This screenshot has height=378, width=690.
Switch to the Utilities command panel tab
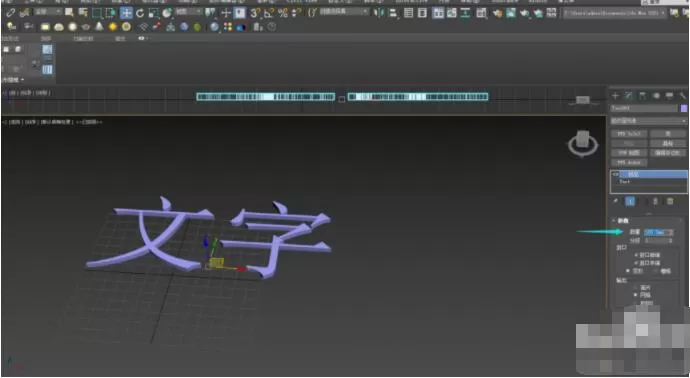click(683, 95)
